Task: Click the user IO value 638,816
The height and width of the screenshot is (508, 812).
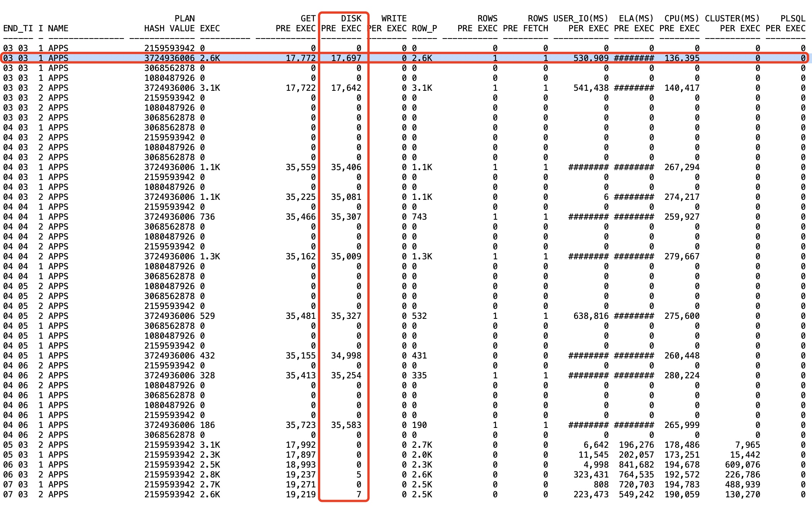Action: (x=591, y=316)
